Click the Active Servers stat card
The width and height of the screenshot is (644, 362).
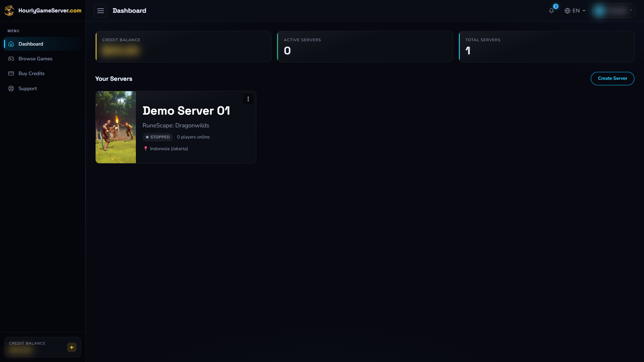click(365, 47)
